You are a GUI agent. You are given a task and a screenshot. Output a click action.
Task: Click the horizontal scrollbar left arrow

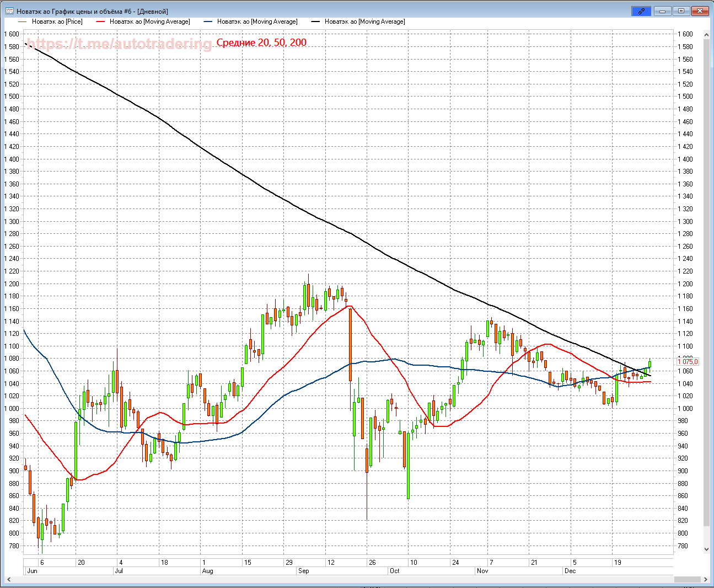[x=9, y=579]
